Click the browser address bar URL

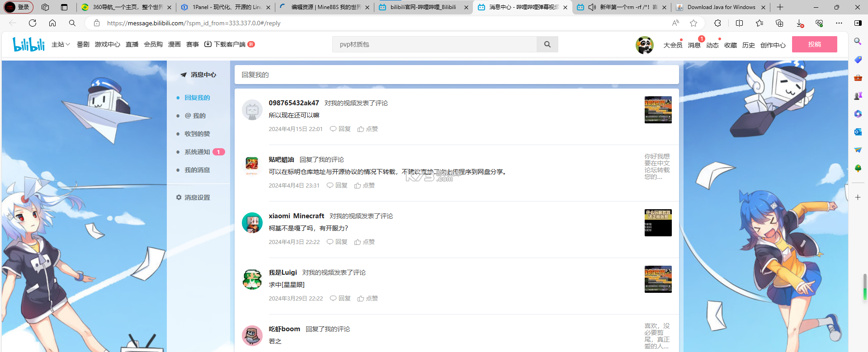click(193, 23)
